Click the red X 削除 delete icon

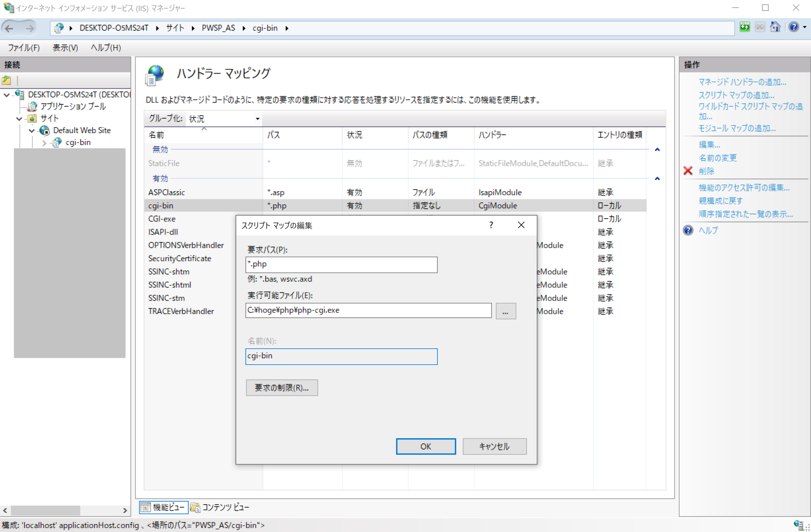(688, 171)
